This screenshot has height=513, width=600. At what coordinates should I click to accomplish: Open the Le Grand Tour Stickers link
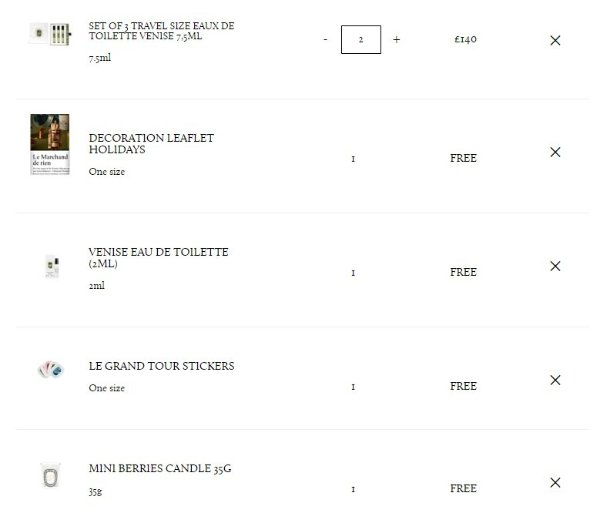point(161,366)
